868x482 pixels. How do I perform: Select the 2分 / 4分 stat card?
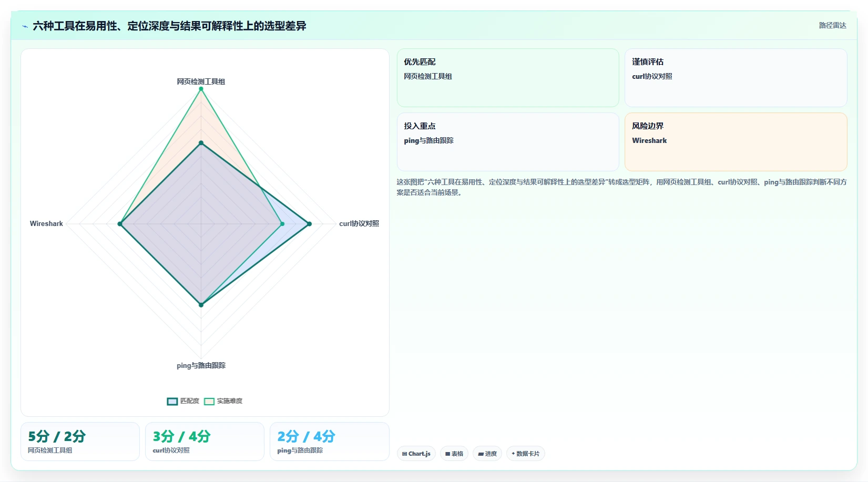coord(330,442)
